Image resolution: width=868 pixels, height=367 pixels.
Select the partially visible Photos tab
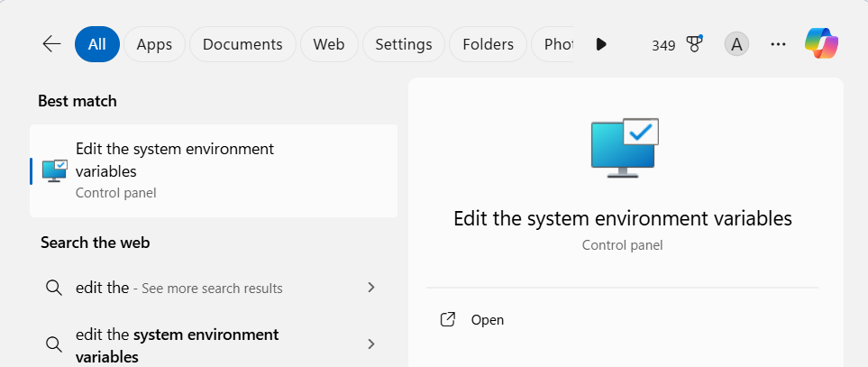tap(553, 44)
